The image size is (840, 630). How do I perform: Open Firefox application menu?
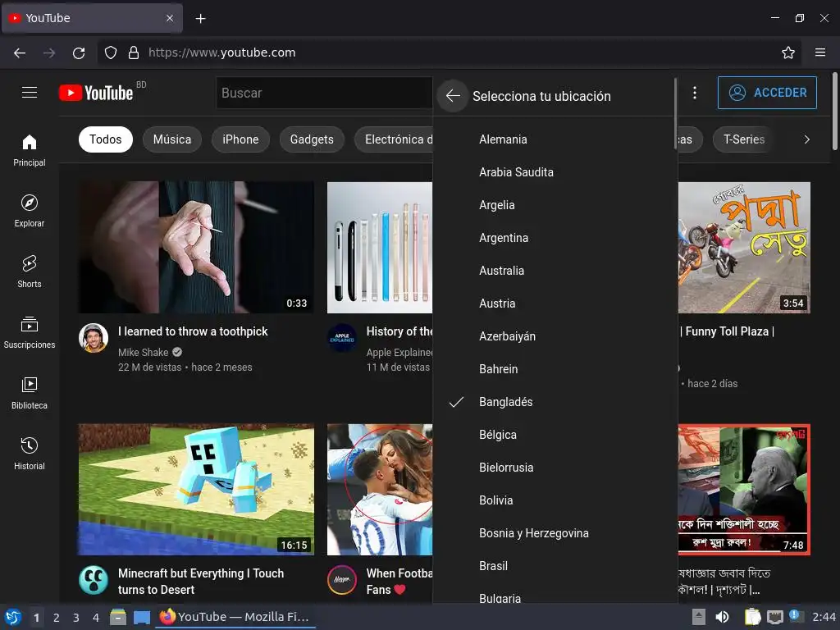tap(820, 52)
